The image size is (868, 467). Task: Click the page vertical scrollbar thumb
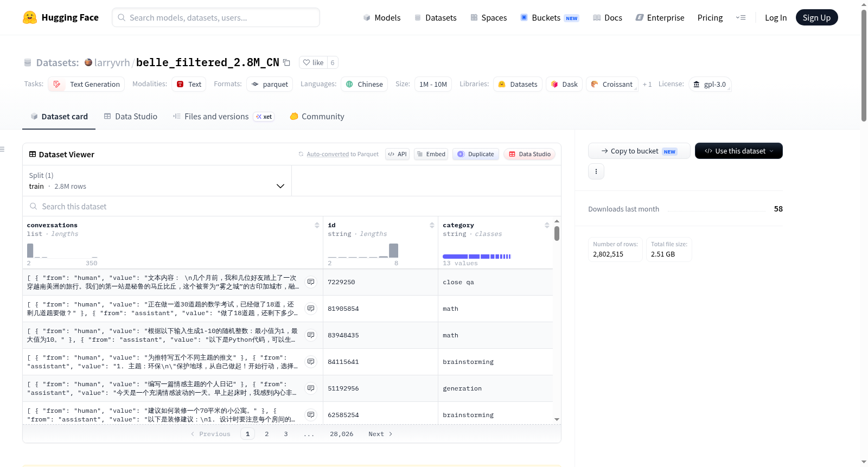864,65
